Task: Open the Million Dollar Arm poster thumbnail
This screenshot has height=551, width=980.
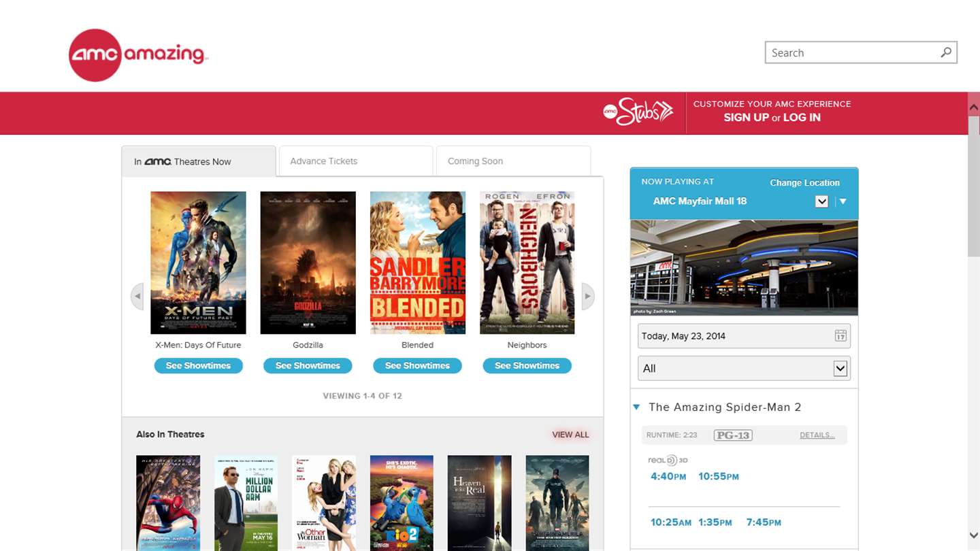Action: [246, 503]
